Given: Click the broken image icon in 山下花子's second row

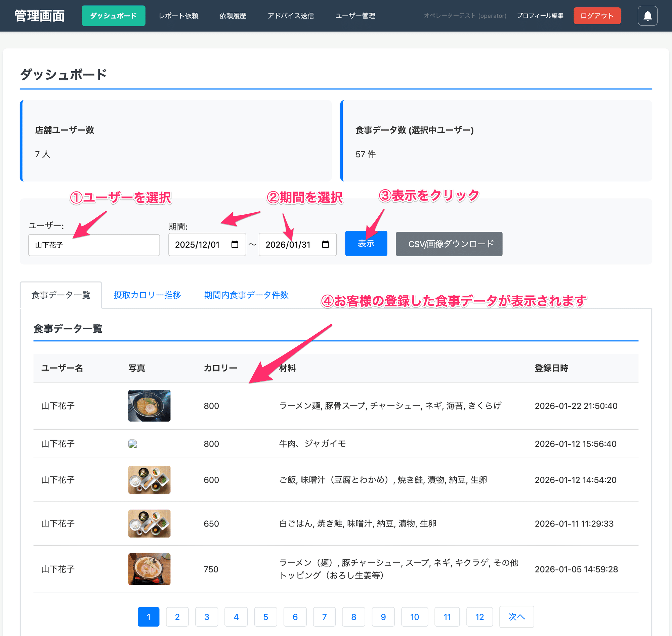Looking at the screenshot, I should click(x=132, y=443).
